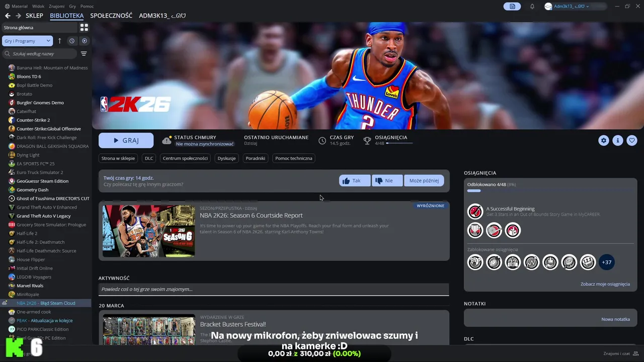Click the GRAJ play button
Screen dimensions: 644x362
click(126, 140)
